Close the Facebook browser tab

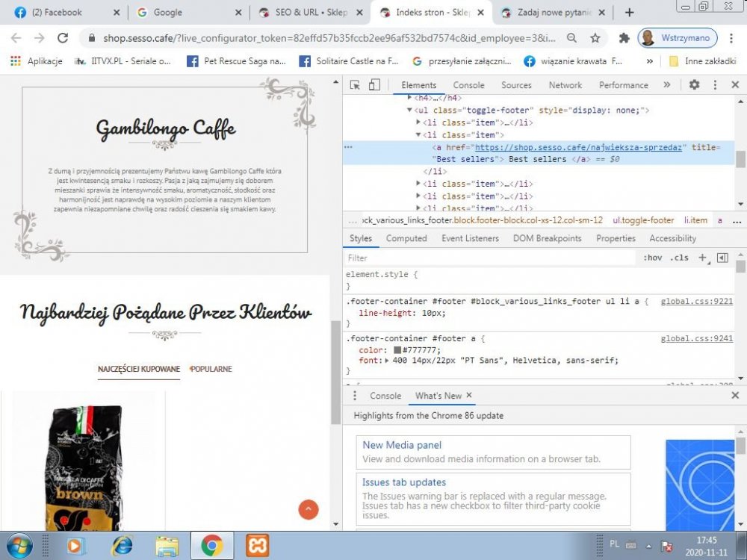point(117,13)
